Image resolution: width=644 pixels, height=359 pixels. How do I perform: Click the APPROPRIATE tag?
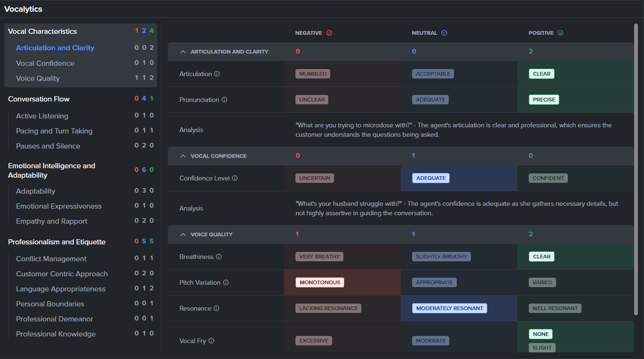pos(434,282)
